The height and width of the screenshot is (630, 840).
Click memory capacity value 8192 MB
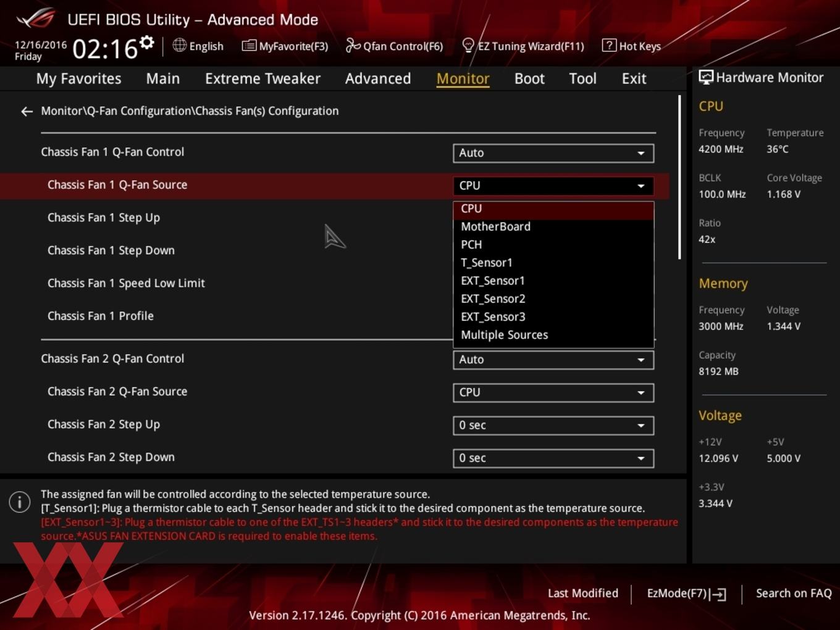[718, 371]
